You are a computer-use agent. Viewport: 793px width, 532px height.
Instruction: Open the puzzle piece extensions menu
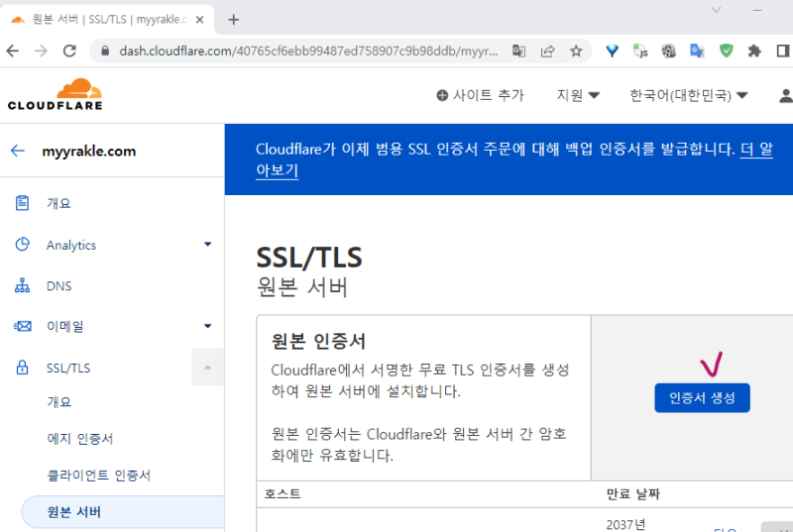click(x=754, y=51)
